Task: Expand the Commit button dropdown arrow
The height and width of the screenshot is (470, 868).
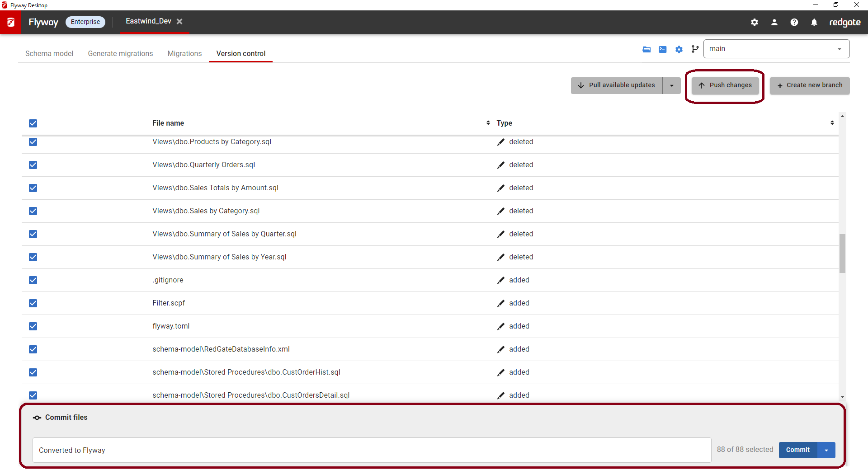Action: tap(826, 450)
